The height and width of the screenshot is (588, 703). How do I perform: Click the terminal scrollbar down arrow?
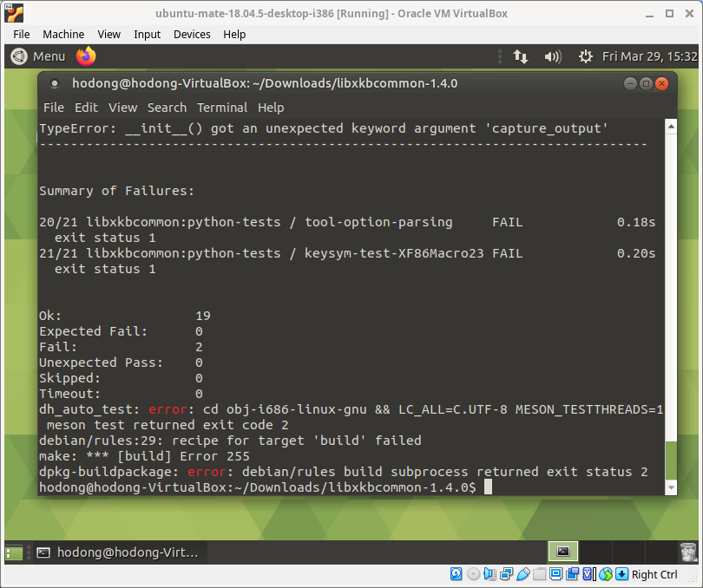671,487
